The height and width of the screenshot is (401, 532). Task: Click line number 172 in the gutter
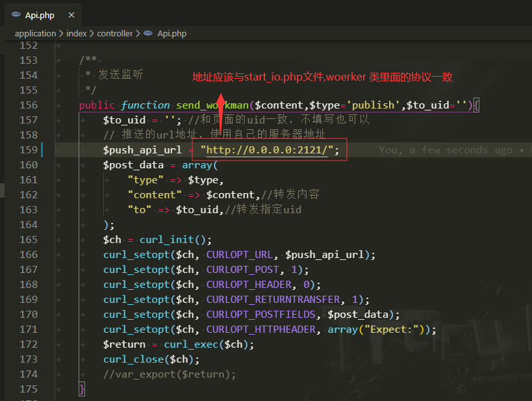click(x=29, y=344)
